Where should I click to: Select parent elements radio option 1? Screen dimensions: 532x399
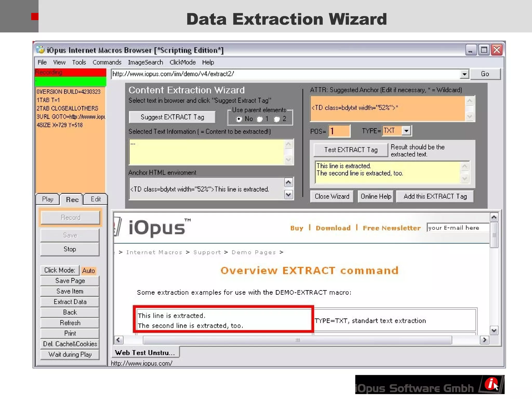[260, 119]
